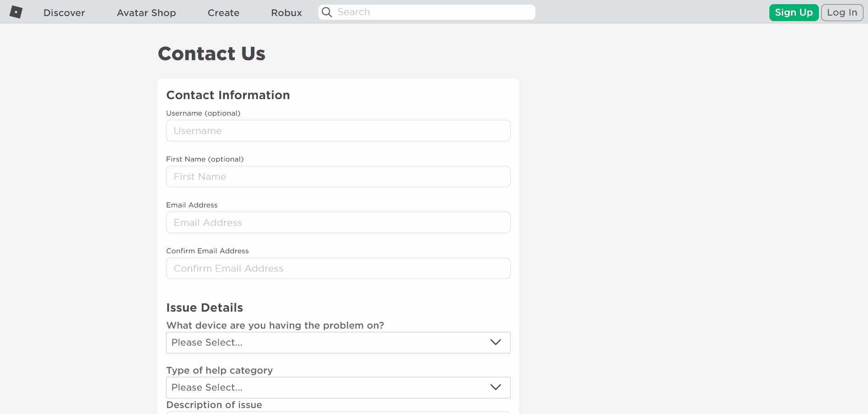The height and width of the screenshot is (414, 868).
Task: Click the "Contact Us" page heading
Action: 211,54
